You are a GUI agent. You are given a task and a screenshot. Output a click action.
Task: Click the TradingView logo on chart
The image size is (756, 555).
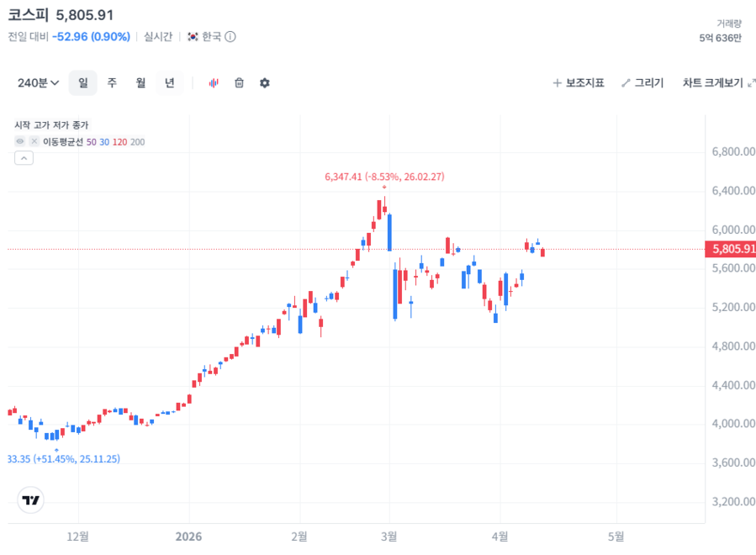(x=31, y=500)
